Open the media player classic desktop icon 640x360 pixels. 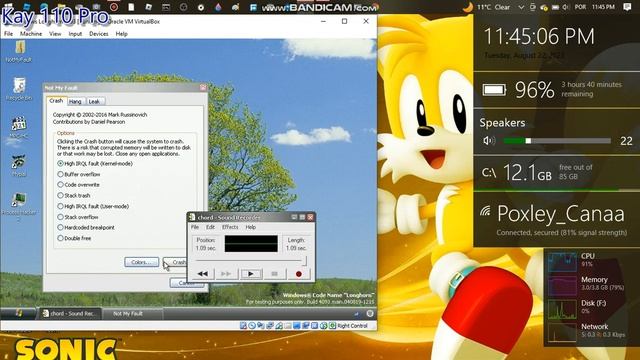[19, 127]
